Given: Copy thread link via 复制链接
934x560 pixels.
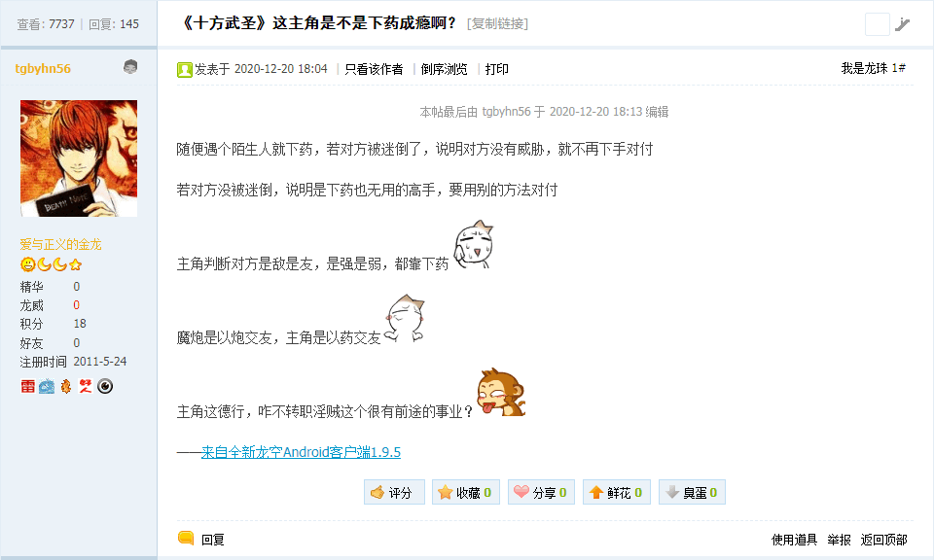Looking at the screenshot, I should click(x=497, y=23).
